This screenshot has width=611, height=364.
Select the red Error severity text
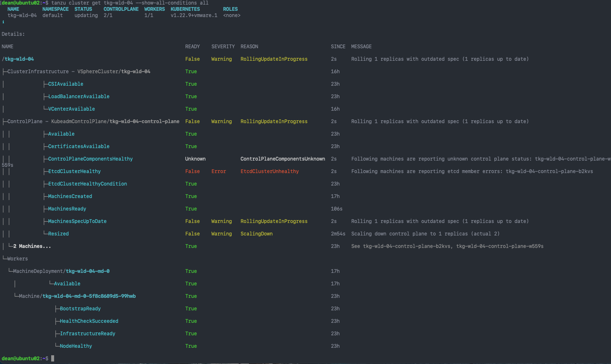(x=219, y=171)
